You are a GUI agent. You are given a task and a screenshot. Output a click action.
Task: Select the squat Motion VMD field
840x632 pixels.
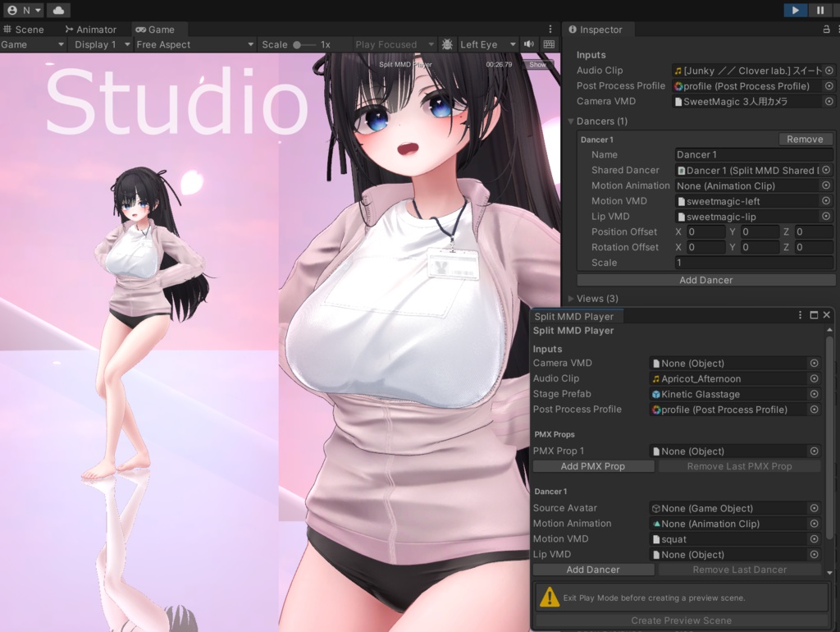pyautogui.click(x=734, y=539)
